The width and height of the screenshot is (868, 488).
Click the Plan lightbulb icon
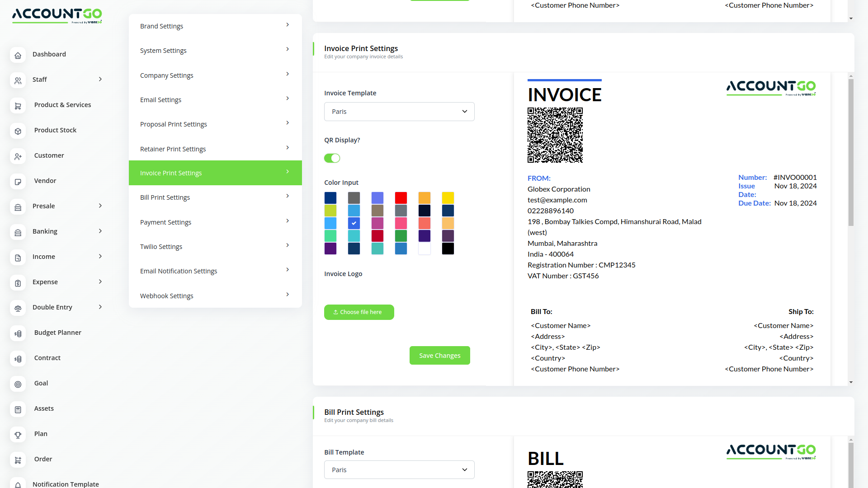[x=18, y=435]
